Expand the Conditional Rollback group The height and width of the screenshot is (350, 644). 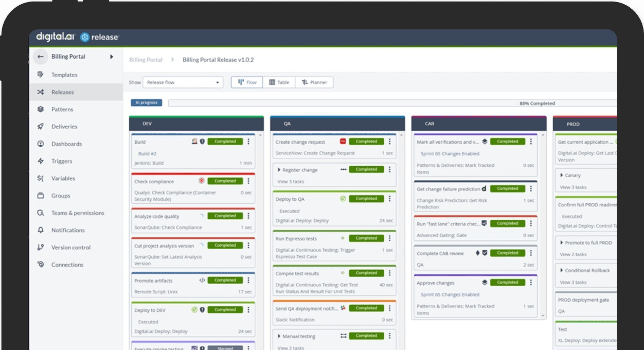(562, 271)
